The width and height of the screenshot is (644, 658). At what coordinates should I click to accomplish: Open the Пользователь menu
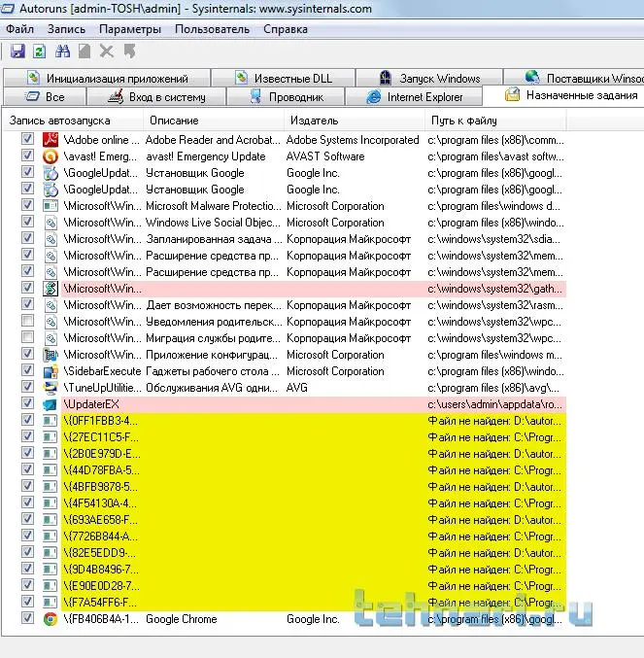click(x=212, y=29)
